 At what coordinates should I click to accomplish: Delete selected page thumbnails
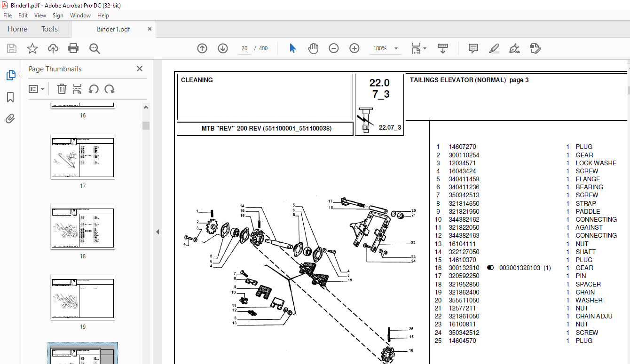pyautogui.click(x=62, y=89)
